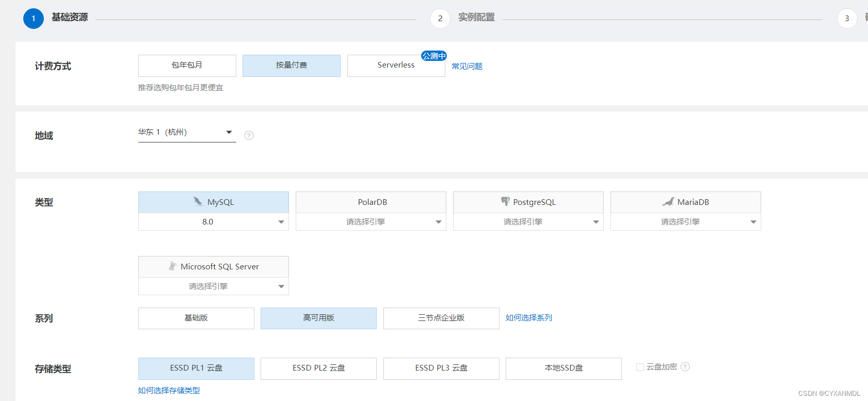
Task: Click the 地域 label
Action: (x=44, y=136)
